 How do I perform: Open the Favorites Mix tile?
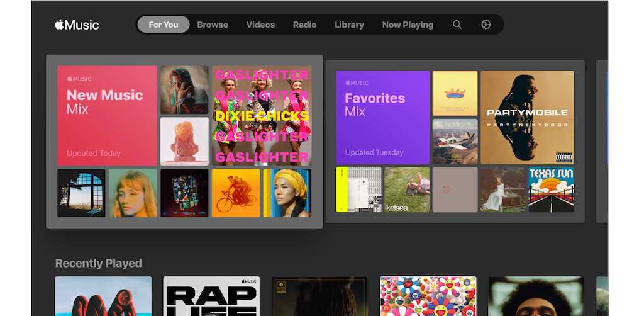(382, 117)
